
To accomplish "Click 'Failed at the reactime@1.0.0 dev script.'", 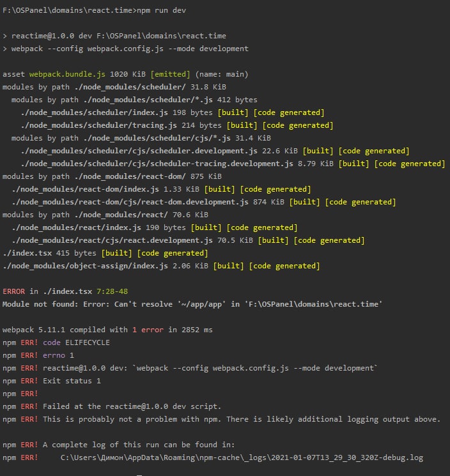I will click(x=132, y=406).
